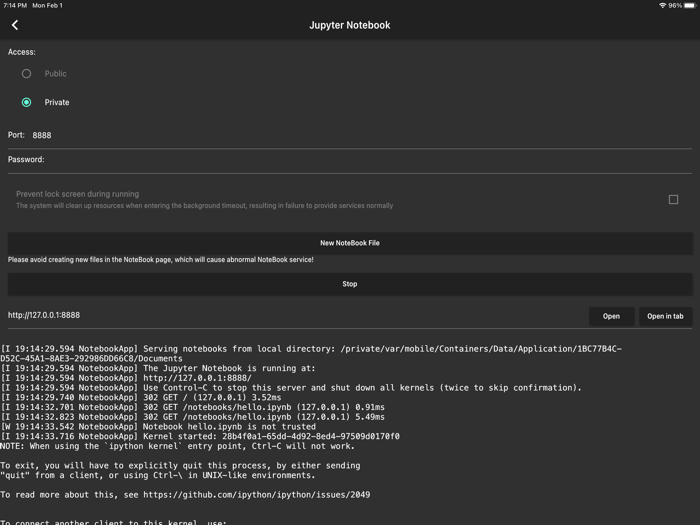This screenshot has height=525, width=700.
Task: Click the github.com ipython issues URL
Action: pyautogui.click(x=256, y=495)
